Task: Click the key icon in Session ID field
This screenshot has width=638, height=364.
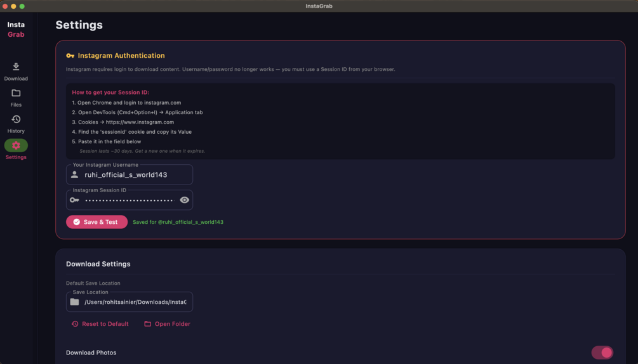Action: click(74, 200)
